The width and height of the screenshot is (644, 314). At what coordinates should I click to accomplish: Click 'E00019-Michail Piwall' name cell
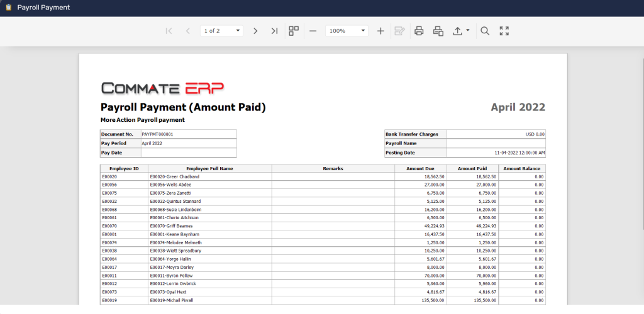(210, 300)
